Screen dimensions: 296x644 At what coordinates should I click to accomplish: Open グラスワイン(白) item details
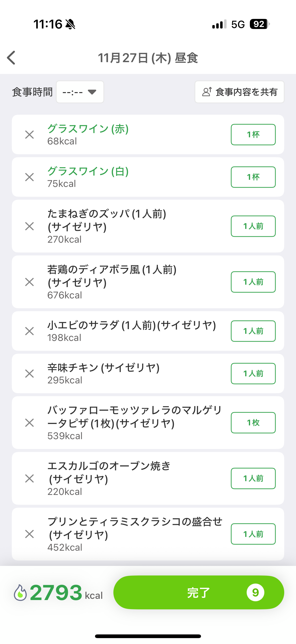click(x=88, y=172)
